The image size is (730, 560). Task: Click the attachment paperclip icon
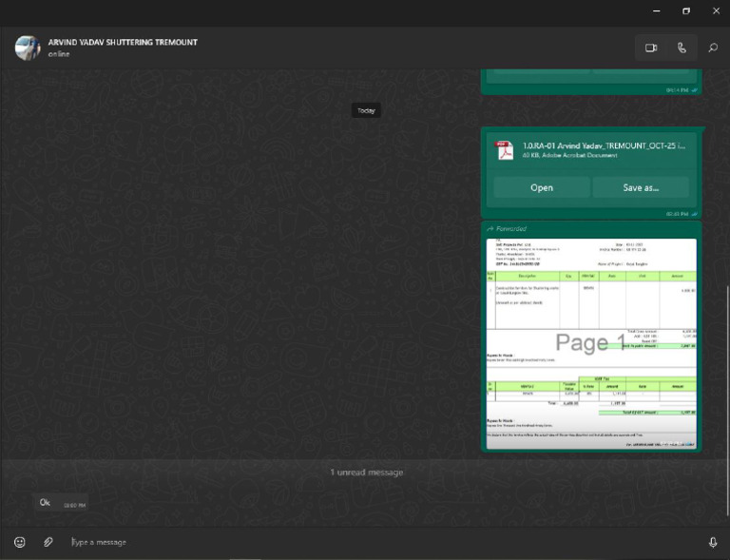(48, 542)
